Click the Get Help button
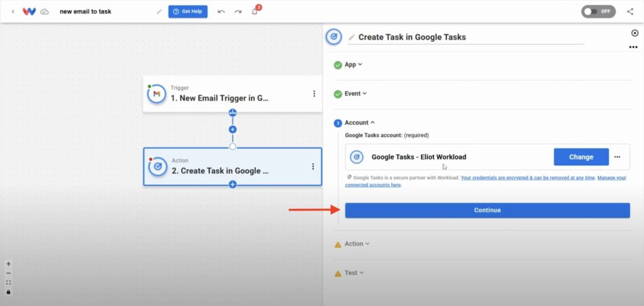The height and width of the screenshot is (306, 644). (x=187, y=11)
